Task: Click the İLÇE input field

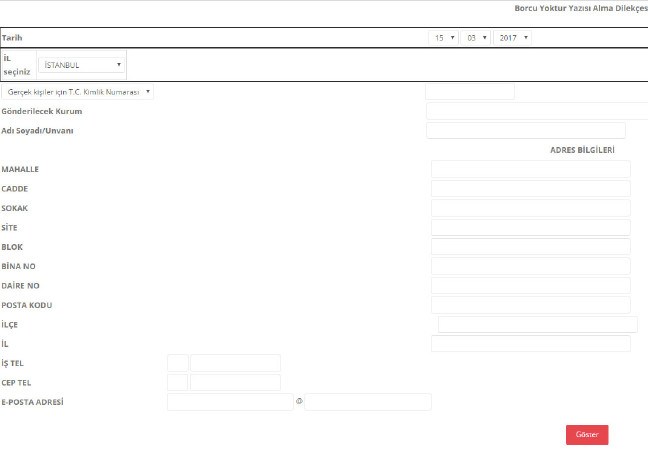Action: [537, 324]
